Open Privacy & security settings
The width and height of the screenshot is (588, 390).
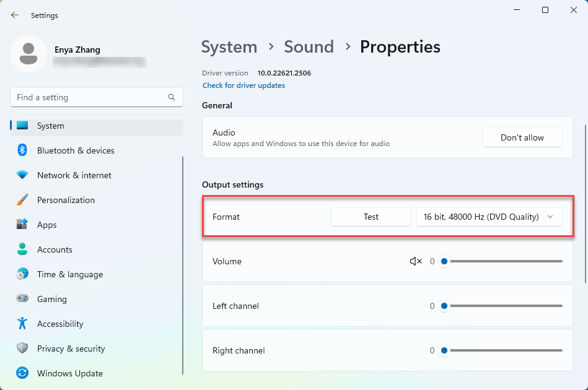coord(71,349)
